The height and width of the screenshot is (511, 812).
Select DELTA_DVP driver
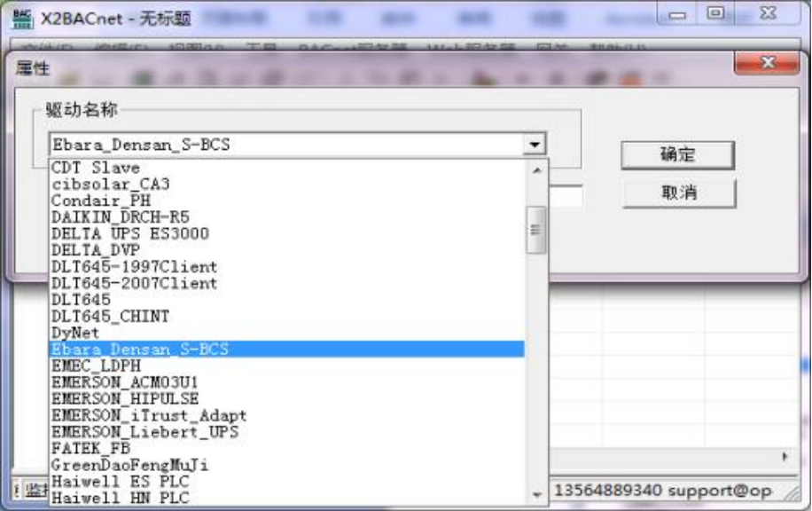click(x=287, y=250)
